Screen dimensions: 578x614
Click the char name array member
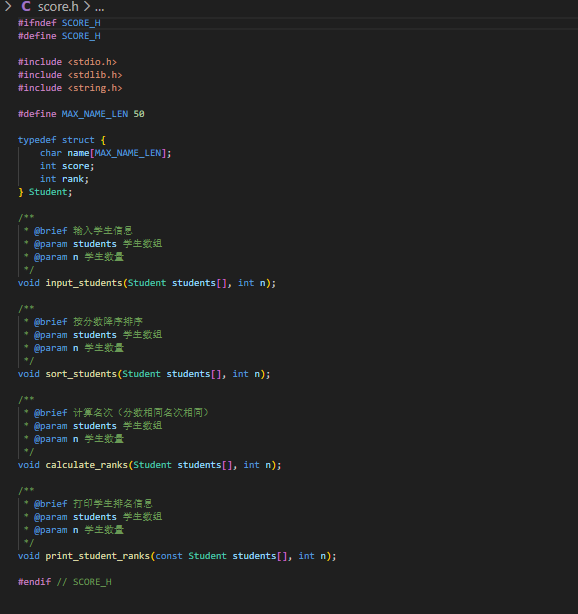coord(106,153)
